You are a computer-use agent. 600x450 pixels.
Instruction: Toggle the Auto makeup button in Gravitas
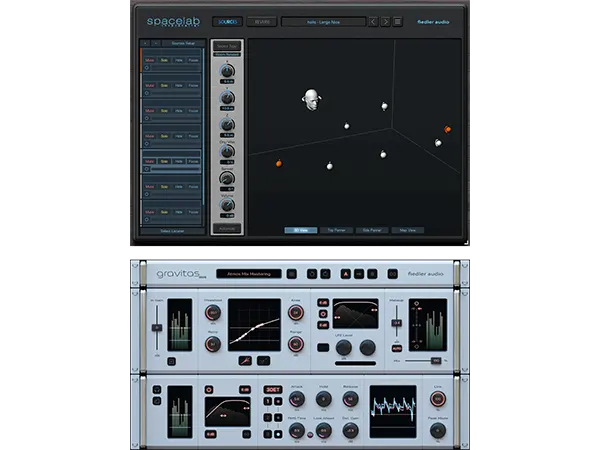tap(397, 349)
